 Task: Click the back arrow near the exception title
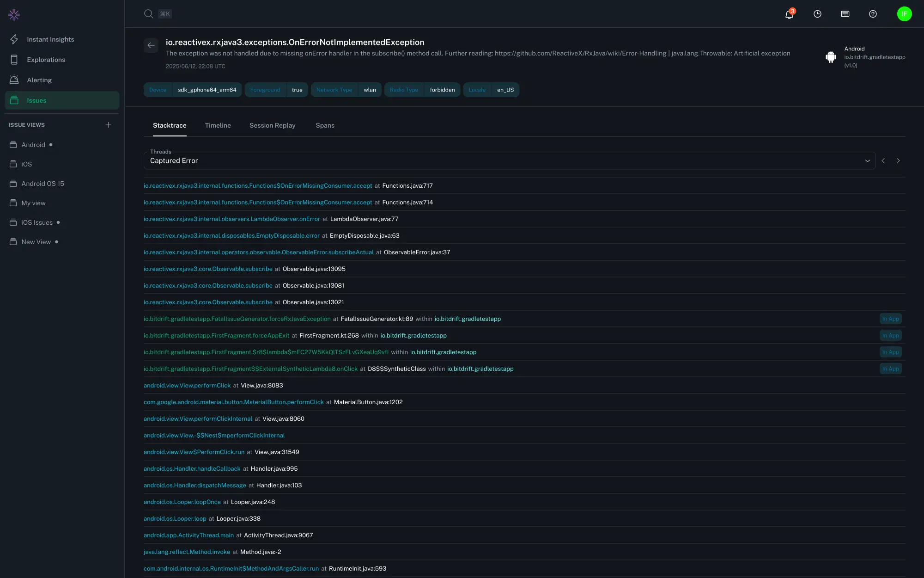pyautogui.click(x=151, y=45)
